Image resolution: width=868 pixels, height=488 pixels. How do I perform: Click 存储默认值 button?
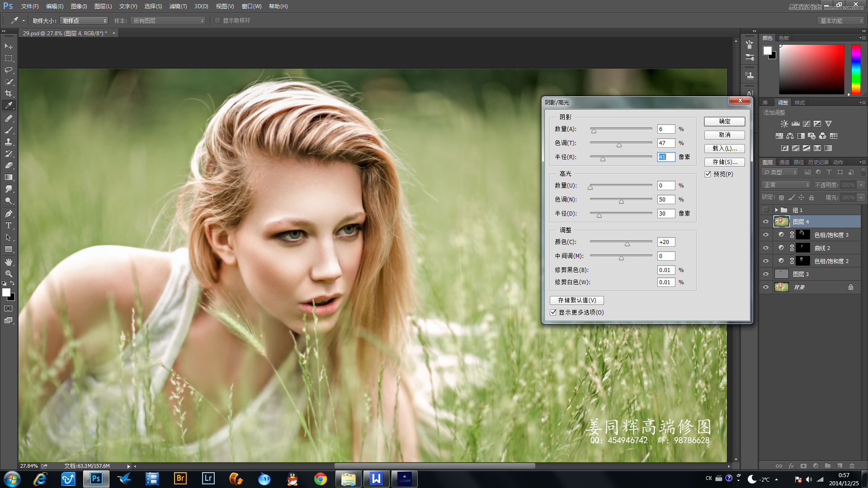[x=576, y=300]
